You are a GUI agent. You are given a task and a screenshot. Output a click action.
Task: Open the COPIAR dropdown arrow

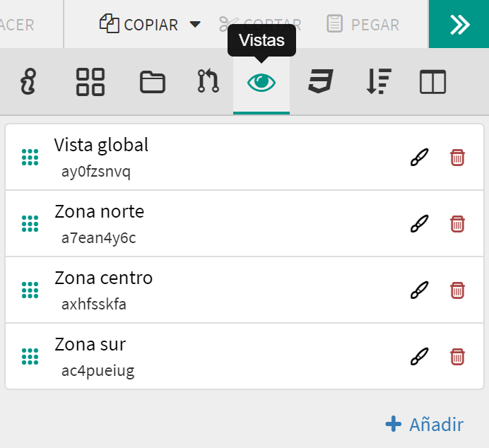pyautogui.click(x=195, y=24)
